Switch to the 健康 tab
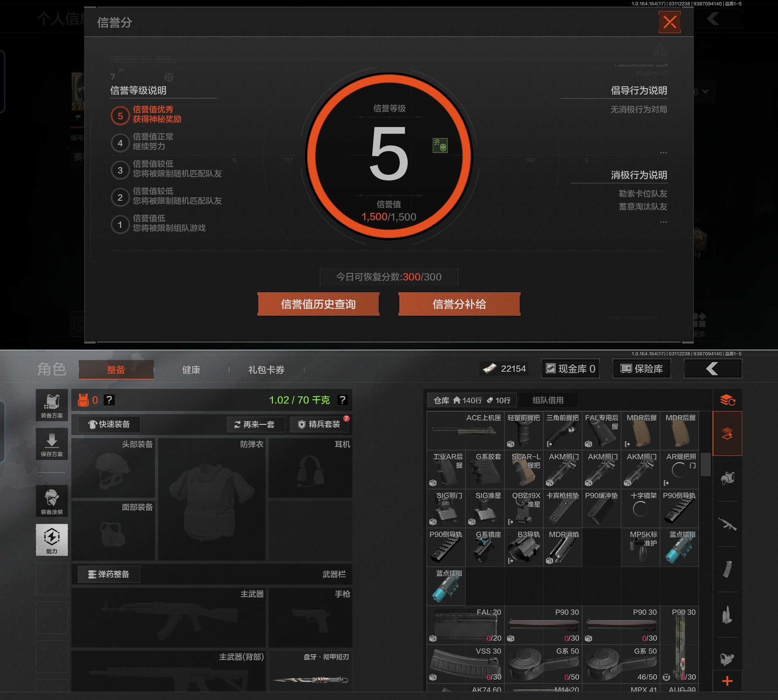Image resolution: width=778 pixels, height=700 pixels. 191,370
